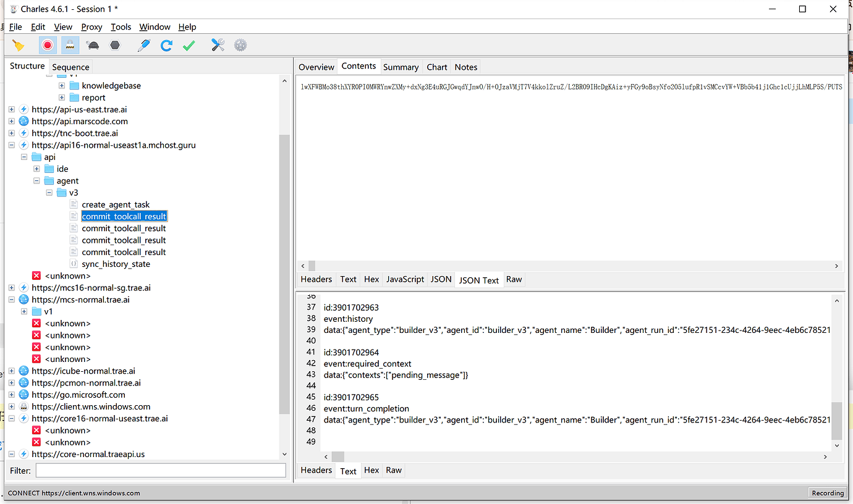
Task: Clear the session with the broom icon
Action: pos(19,45)
